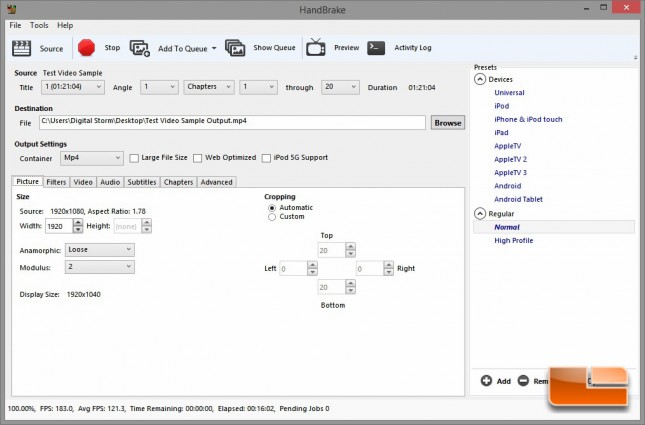Select the iPad preset
This screenshot has width=645, height=425.
tap(501, 132)
